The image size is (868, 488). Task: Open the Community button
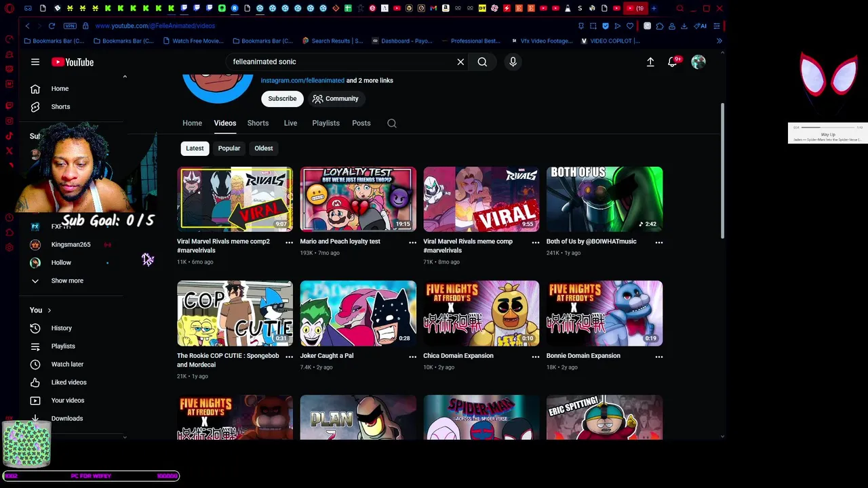(x=335, y=99)
